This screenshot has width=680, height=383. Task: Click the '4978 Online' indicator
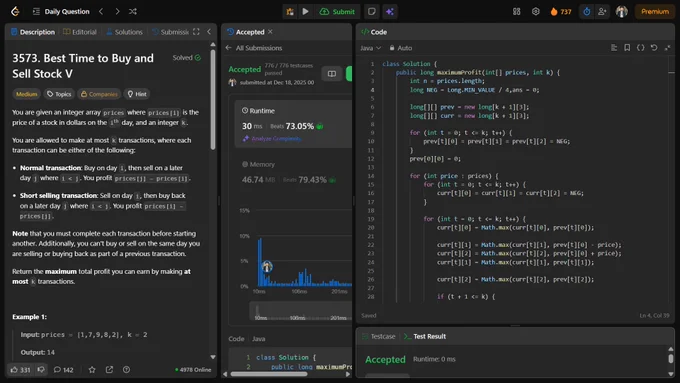click(x=193, y=370)
